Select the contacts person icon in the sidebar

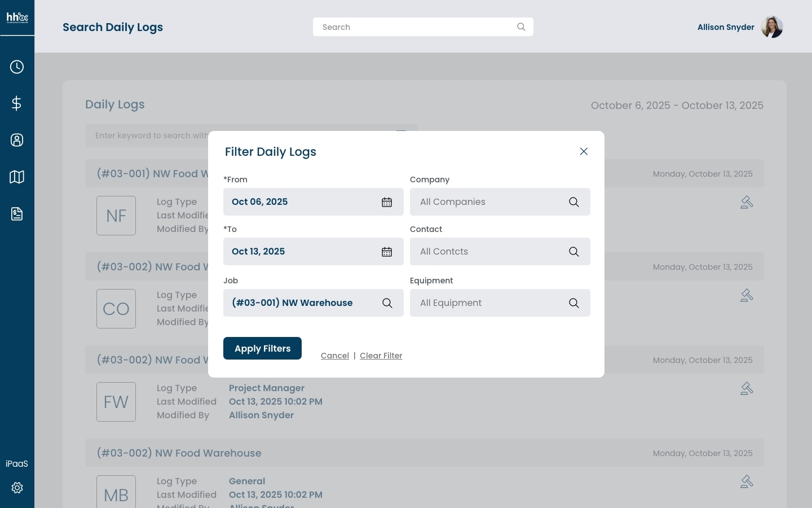pyautogui.click(x=17, y=140)
